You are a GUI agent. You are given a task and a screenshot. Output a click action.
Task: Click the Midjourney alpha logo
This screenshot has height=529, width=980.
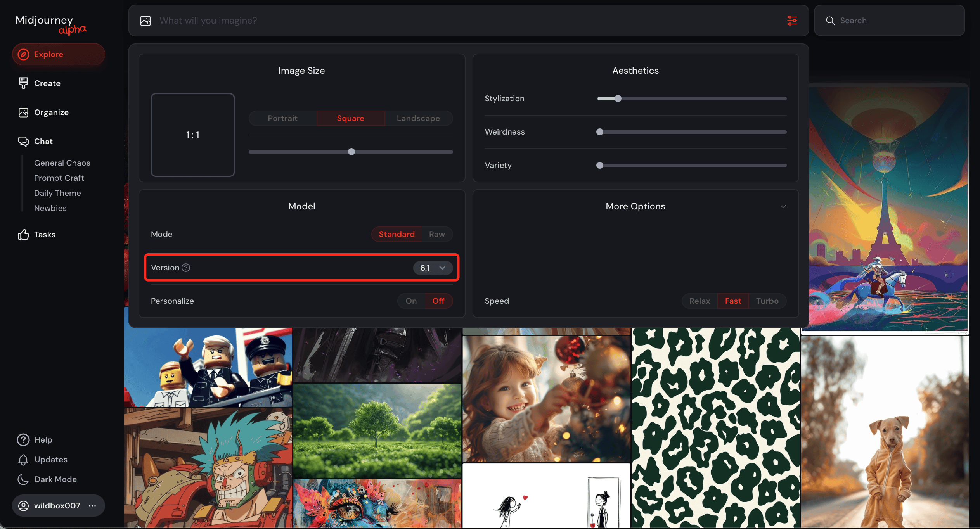click(x=51, y=24)
